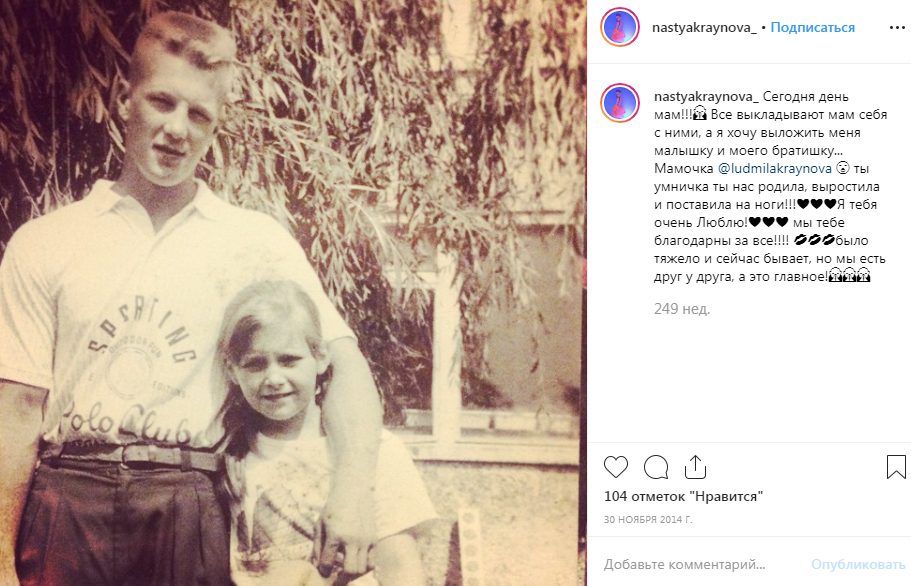911x586 pixels.
Task: Open the profile avatar in the post header
Action: (x=620, y=27)
